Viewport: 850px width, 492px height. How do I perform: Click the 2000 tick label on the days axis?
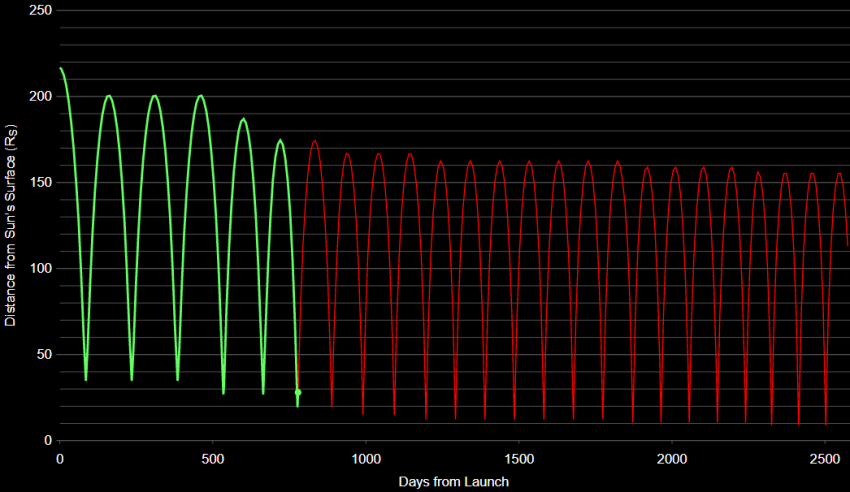(672, 459)
